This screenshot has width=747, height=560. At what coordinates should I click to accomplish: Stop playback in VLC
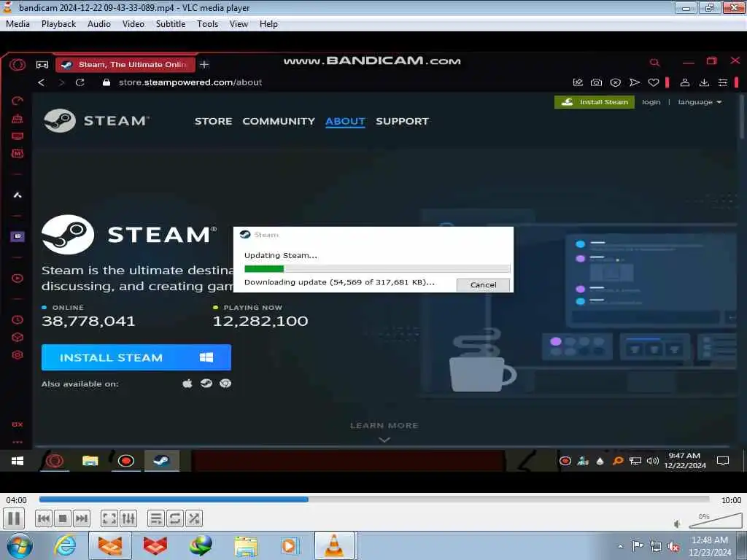[x=63, y=518]
